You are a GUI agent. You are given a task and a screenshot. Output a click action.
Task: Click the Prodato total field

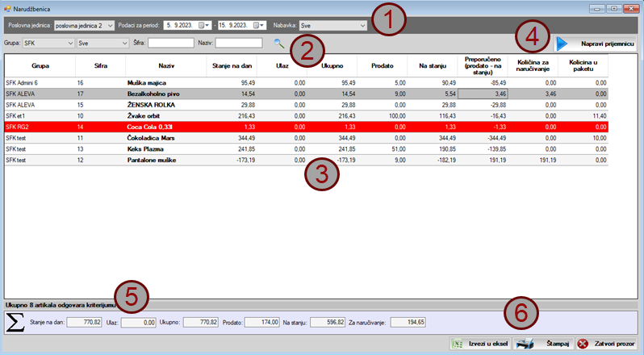click(262, 323)
